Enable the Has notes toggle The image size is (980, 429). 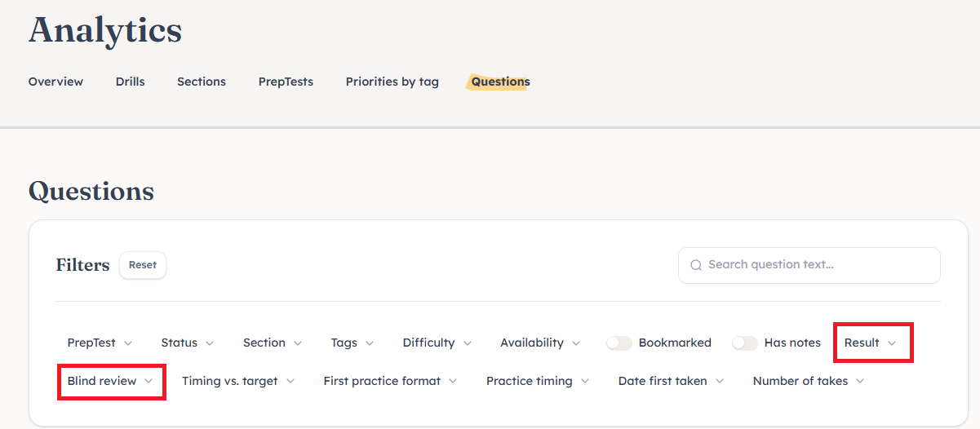point(745,343)
